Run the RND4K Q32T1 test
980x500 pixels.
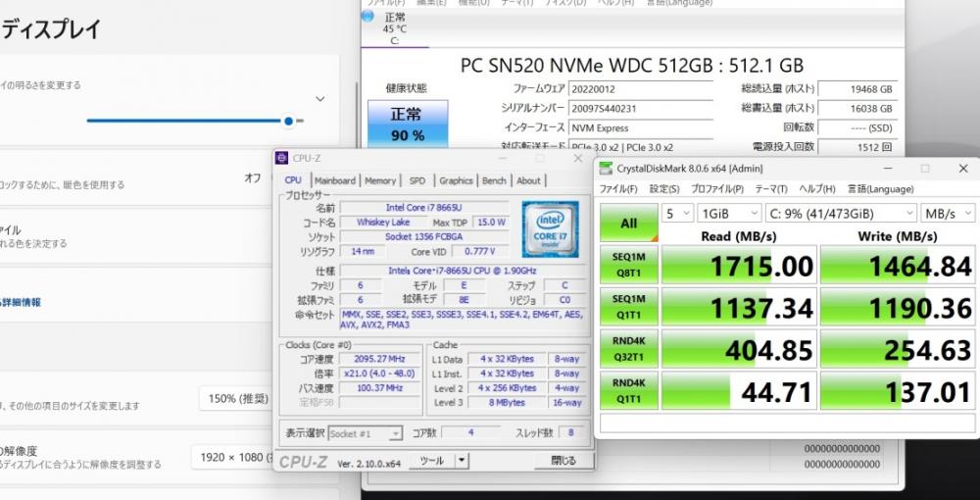(629, 349)
